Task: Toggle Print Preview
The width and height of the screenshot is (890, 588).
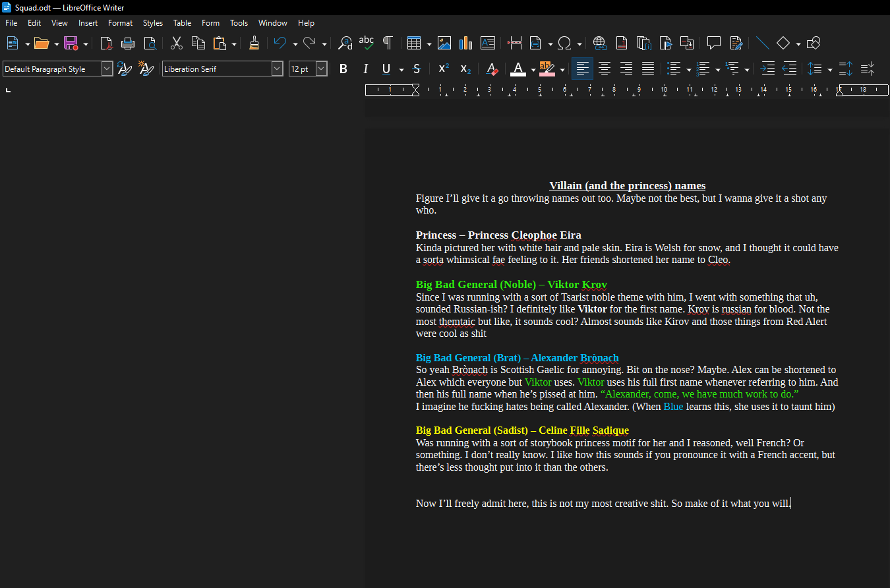Action: pyautogui.click(x=150, y=44)
